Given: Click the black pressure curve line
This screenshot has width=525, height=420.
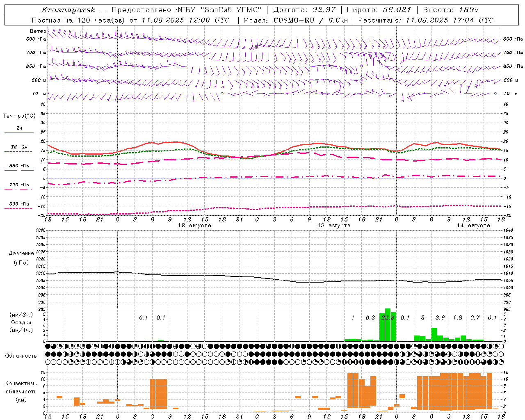Looking at the screenshot, I should point(274,278).
